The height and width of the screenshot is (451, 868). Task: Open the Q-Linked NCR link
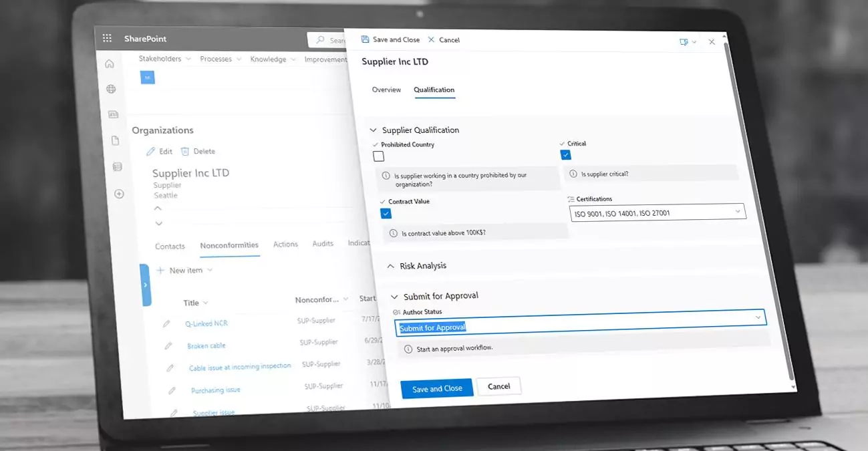(x=206, y=323)
